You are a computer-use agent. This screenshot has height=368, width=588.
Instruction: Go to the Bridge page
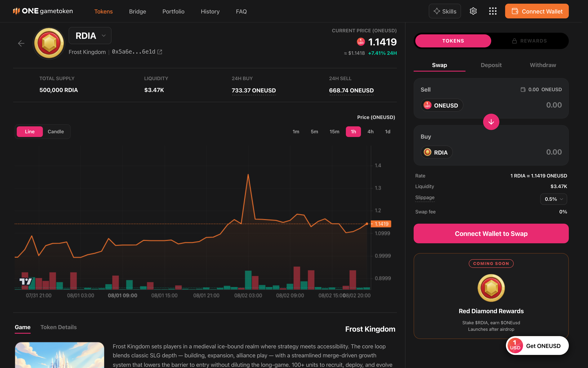pyautogui.click(x=138, y=11)
